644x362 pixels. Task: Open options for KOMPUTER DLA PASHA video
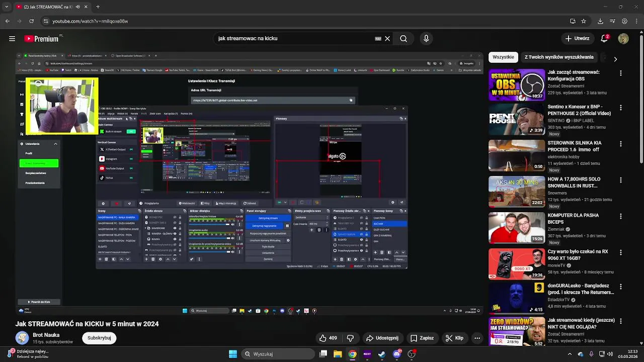pyautogui.click(x=620, y=216)
